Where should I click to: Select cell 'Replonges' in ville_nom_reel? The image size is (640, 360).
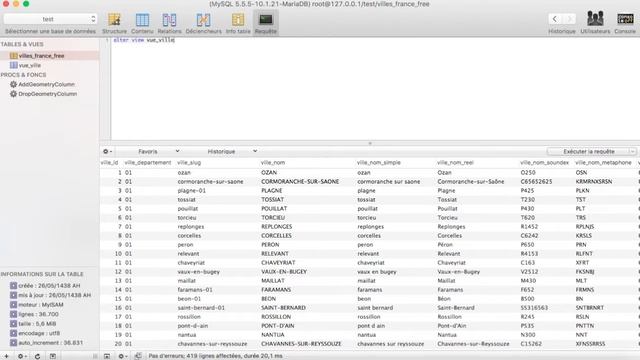pos(451,227)
